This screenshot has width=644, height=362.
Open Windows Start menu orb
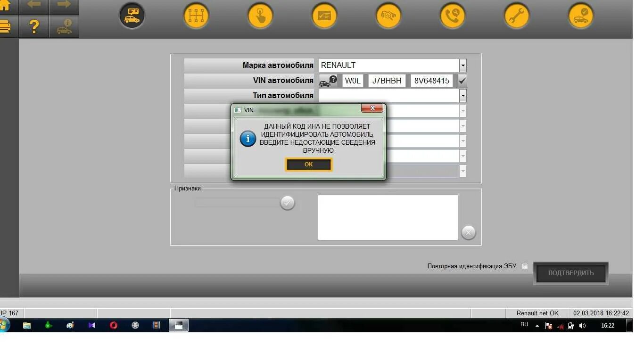tap(4, 325)
